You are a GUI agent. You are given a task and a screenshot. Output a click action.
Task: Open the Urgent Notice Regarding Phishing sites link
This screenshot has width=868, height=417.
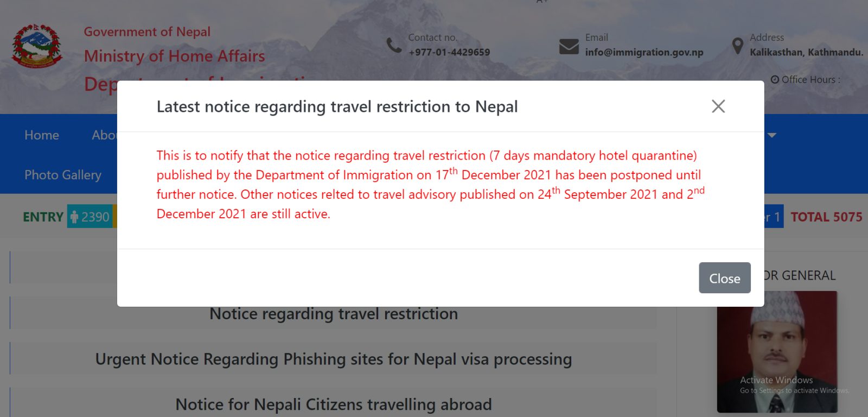click(x=334, y=359)
